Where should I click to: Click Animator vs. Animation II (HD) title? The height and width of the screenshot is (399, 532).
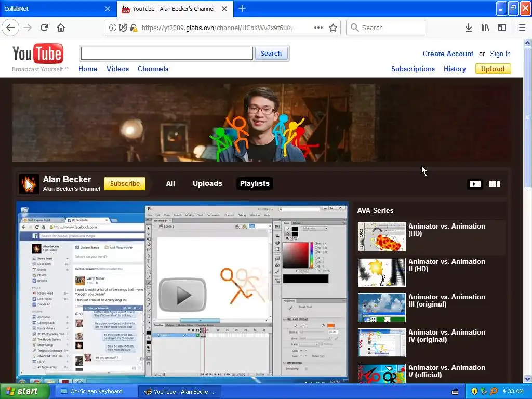point(446,265)
